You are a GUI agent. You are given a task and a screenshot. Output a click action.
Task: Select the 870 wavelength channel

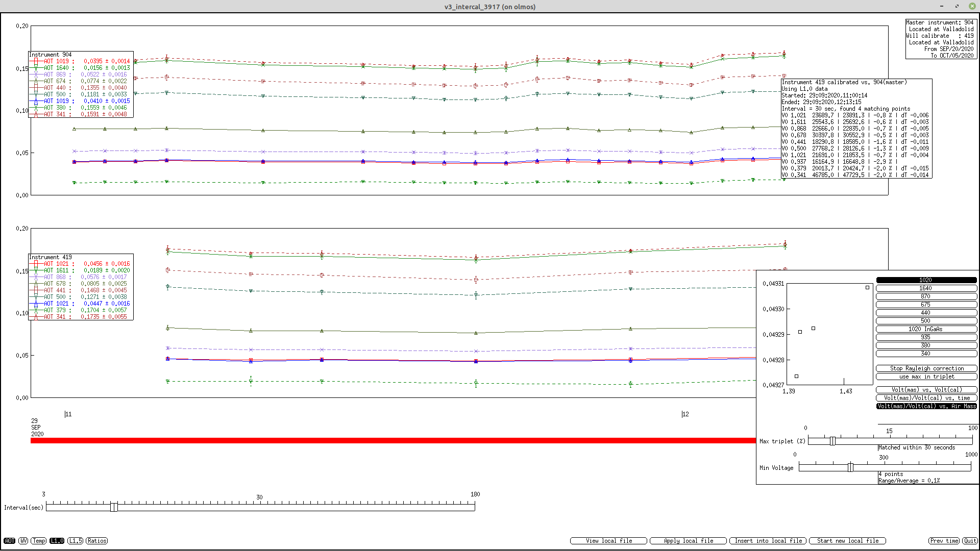(x=926, y=296)
